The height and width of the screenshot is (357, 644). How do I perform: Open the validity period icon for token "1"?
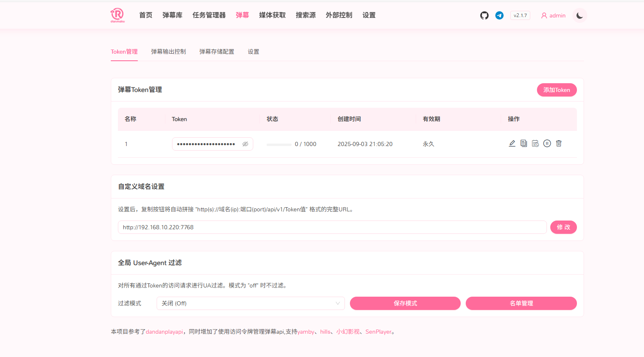pos(535,143)
